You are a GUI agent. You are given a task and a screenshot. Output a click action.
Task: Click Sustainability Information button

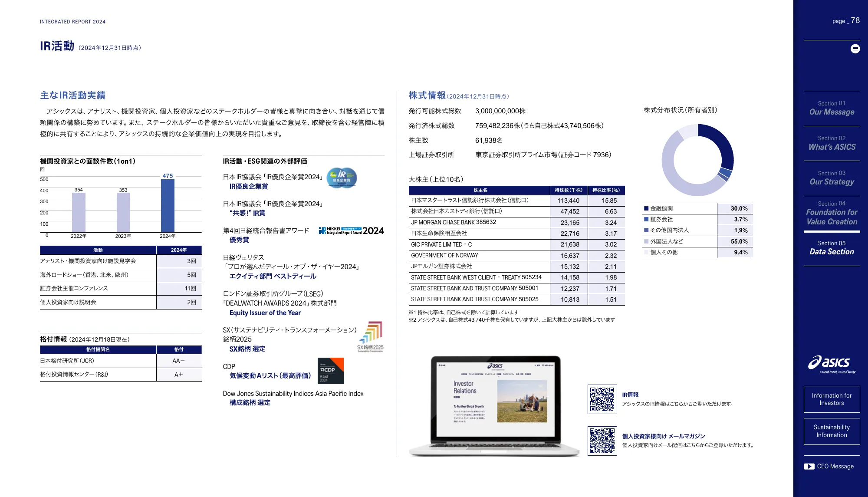(x=832, y=431)
